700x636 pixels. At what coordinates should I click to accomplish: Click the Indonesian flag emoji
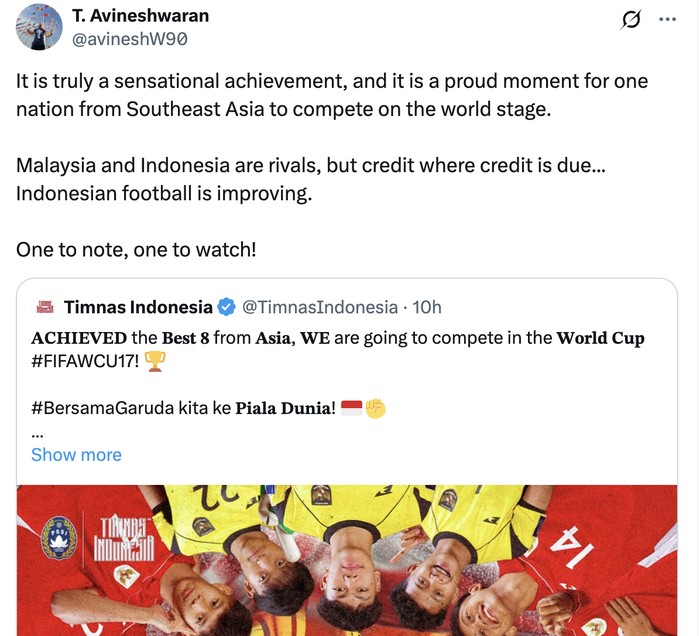351,408
